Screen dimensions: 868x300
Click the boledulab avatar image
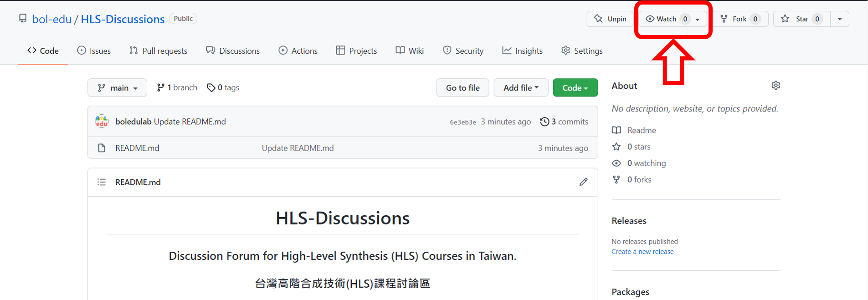[102, 122]
